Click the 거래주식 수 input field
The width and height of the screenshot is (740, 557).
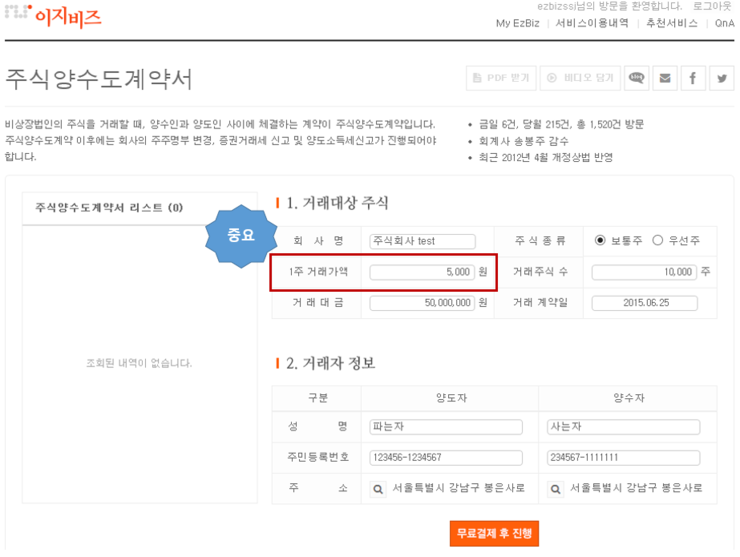(x=644, y=272)
